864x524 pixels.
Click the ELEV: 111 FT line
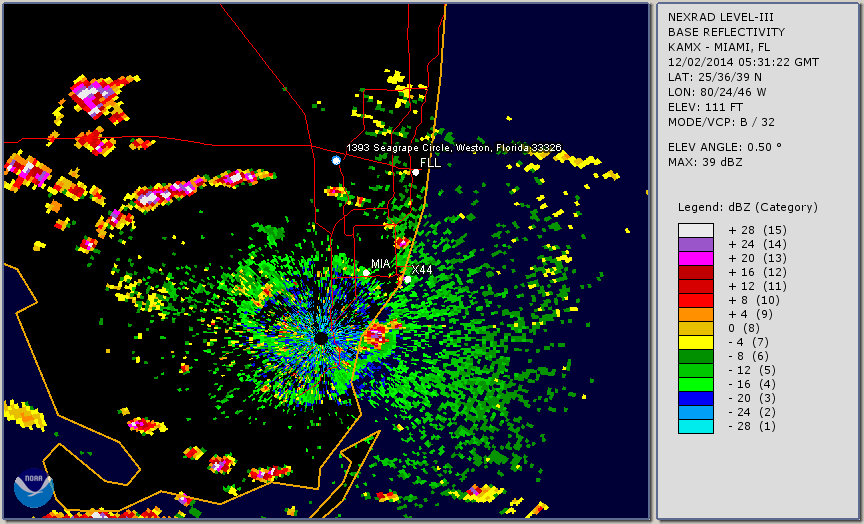click(705, 107)
